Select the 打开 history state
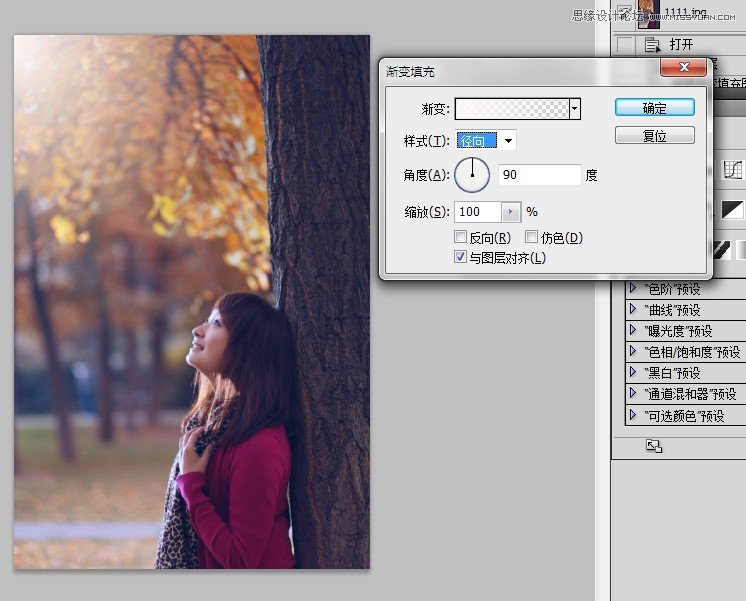The height and width of the screenshot is (601, 746). pyautogui.click(x=680, y=45)
